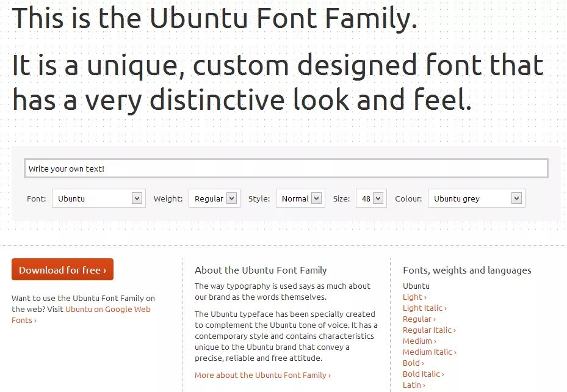This screenshot has width=567, height=392.
Task: Click the 'Ubuntu' list heading above Light
Action: pos(416,286)
